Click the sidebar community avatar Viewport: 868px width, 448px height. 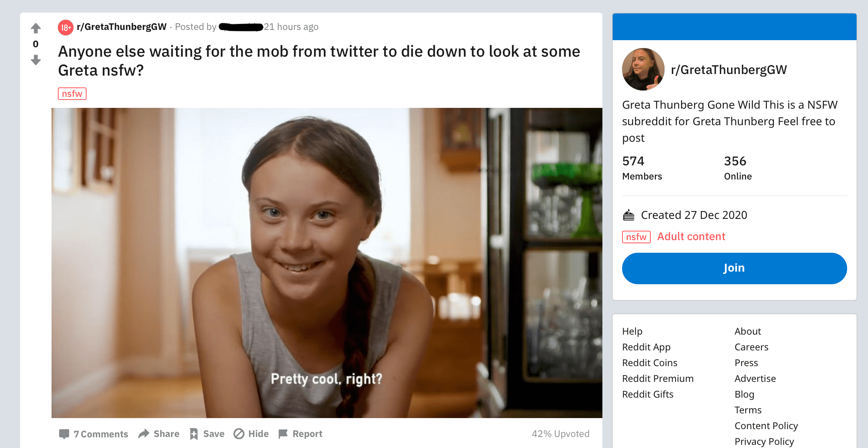(643, 69)
